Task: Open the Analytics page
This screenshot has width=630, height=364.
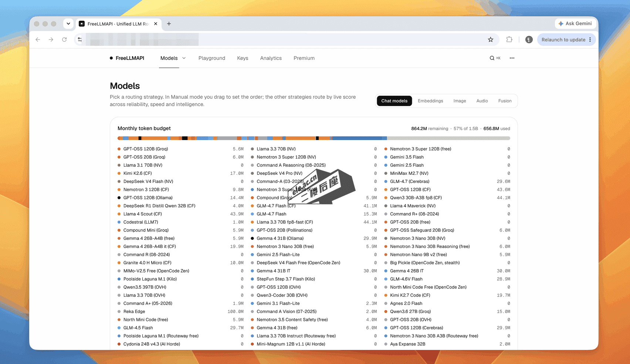Action: coord(271,58)
